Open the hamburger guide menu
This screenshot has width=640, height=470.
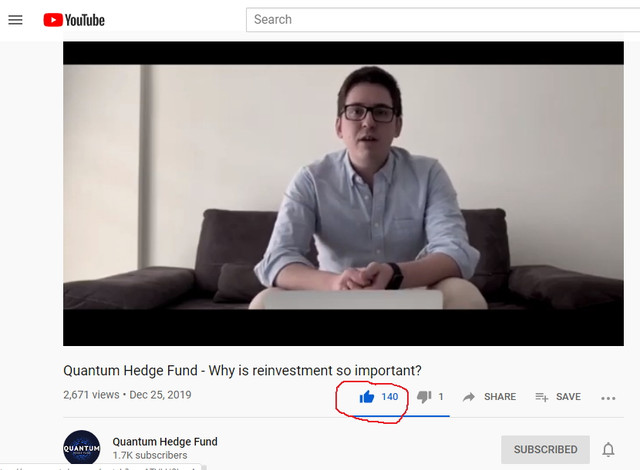pyautogui.click(x=16, y=20)
